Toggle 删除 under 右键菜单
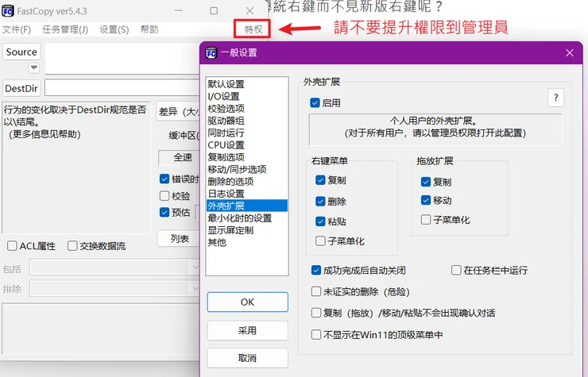The height and width of the screenshot is (377, 588). (x=320, y=202)
